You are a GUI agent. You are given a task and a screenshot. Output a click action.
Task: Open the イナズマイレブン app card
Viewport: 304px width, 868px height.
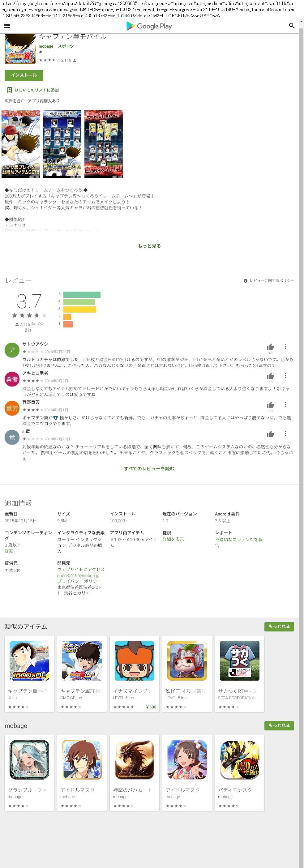pos(135,673)
